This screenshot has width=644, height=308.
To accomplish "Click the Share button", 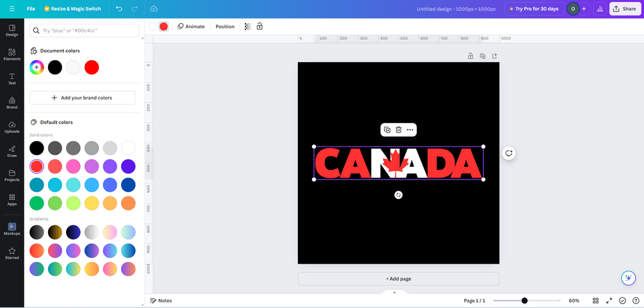I will point(625,8).
